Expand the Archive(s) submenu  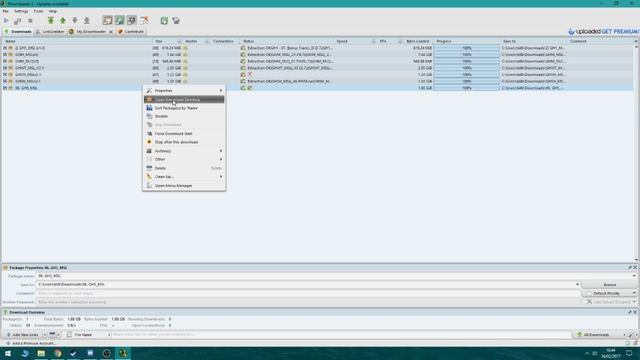tap(184, 151)
